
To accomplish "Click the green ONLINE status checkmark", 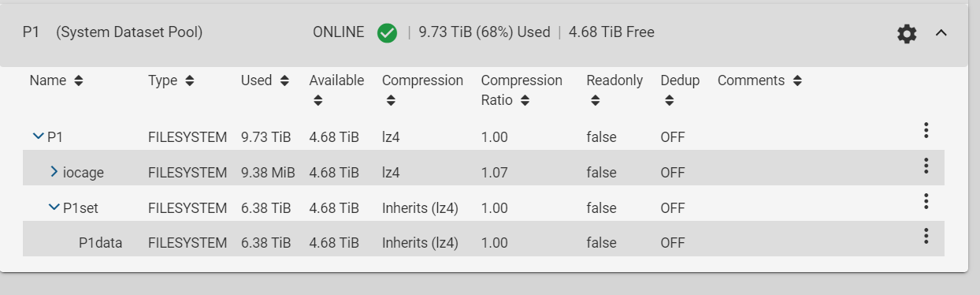I will (x=387, y=33).
